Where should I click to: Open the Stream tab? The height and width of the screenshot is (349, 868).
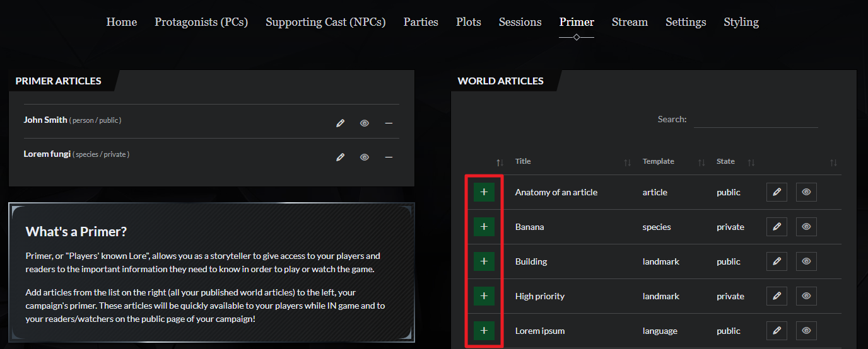coord(630,22)
